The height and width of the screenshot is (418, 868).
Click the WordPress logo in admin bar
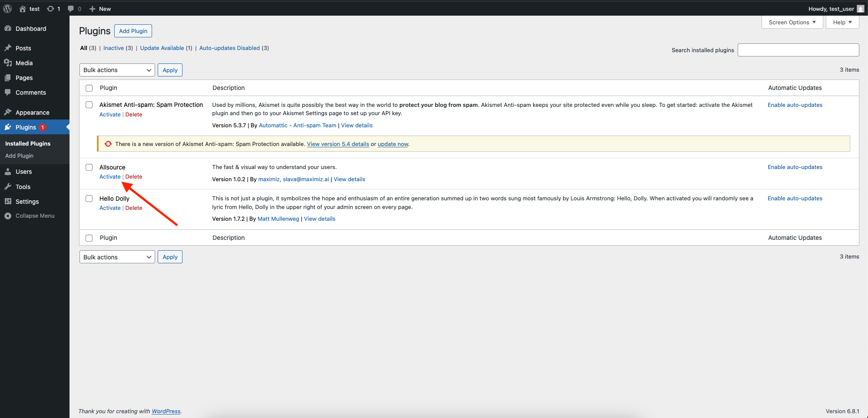[x=7, y=9]
